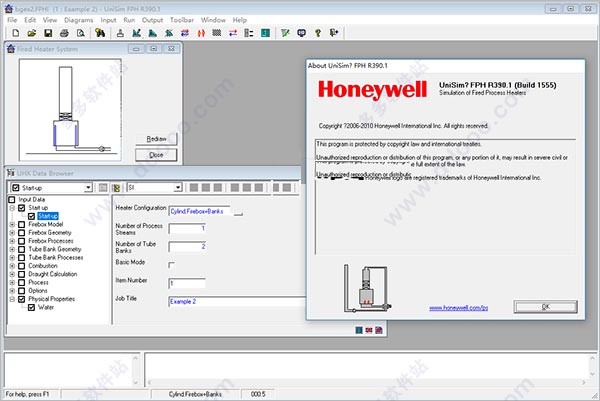
Task: Click the red and blue arrows icon
Action: [233, 33]
